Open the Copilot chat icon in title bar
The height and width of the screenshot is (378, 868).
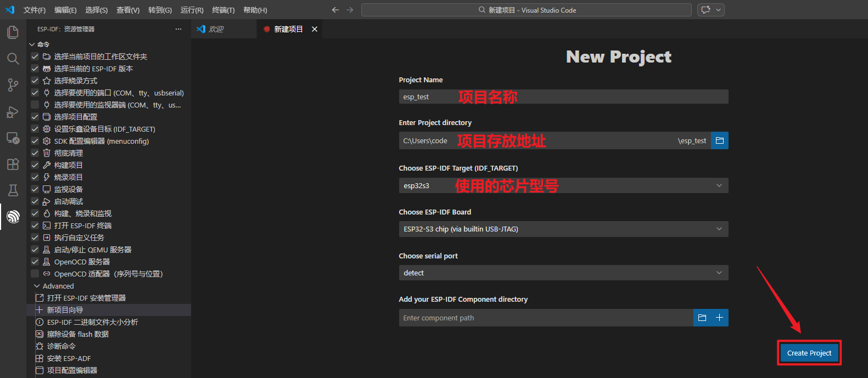click(x=706, y=10)
